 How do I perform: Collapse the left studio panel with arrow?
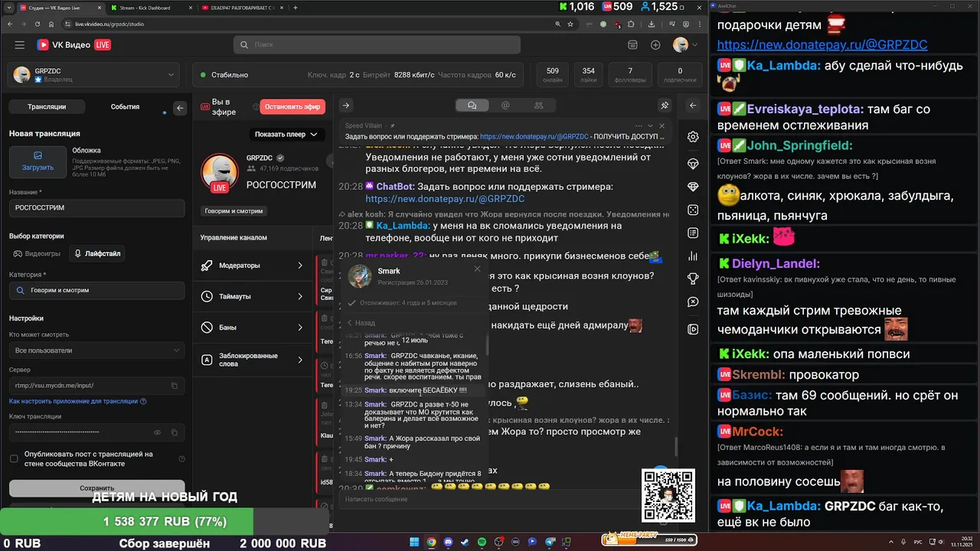[x=180, y=108]
